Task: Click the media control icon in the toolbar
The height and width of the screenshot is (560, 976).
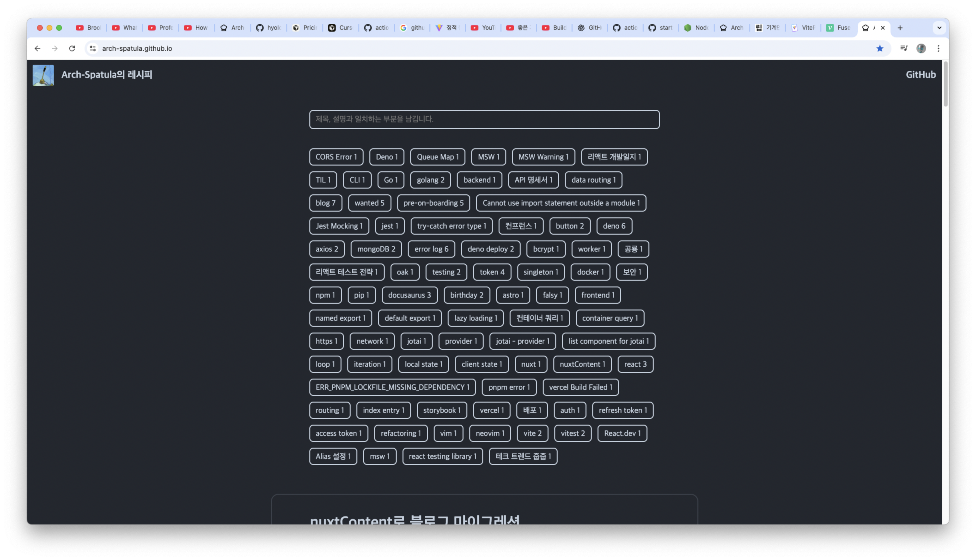Action: (904, 48)
